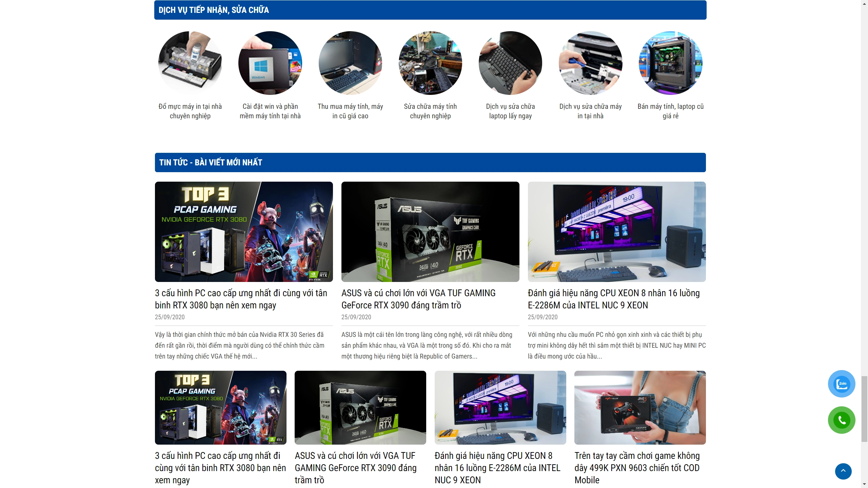
Task: Open large headline 'ASUS và cú chơi lớn' above date
Action: 418,299
